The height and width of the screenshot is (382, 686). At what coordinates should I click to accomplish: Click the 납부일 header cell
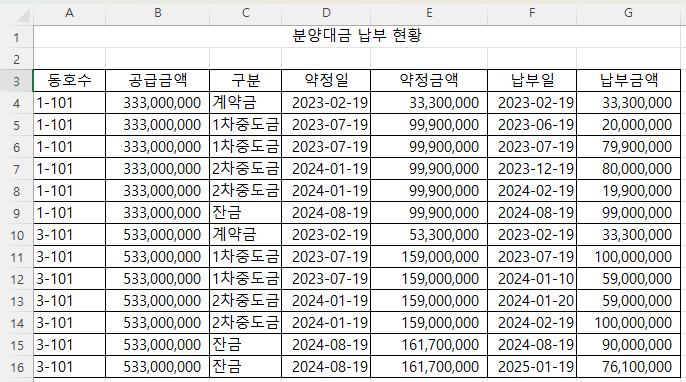[x=532, y=81]
